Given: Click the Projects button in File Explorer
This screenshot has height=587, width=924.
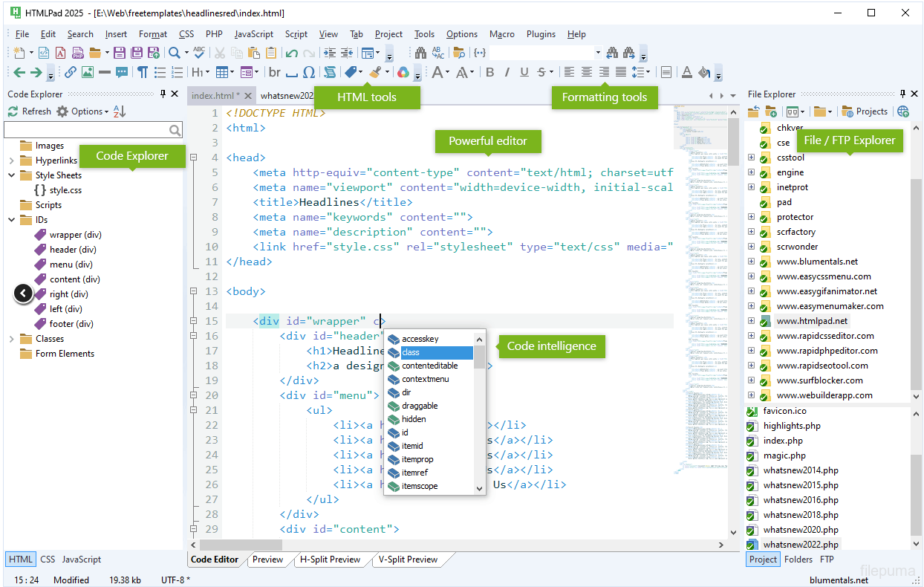Looking at the screenshot, I should click(865, 111).
